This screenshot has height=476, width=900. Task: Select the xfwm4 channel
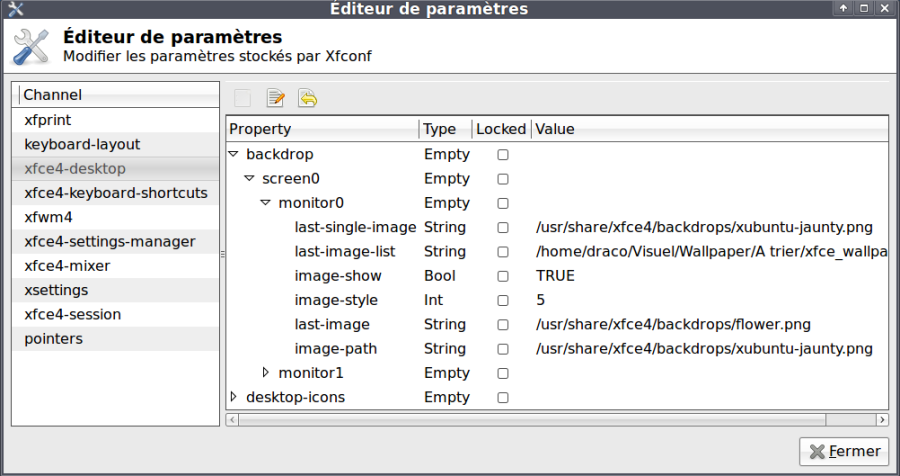click(x=115, y=217)
